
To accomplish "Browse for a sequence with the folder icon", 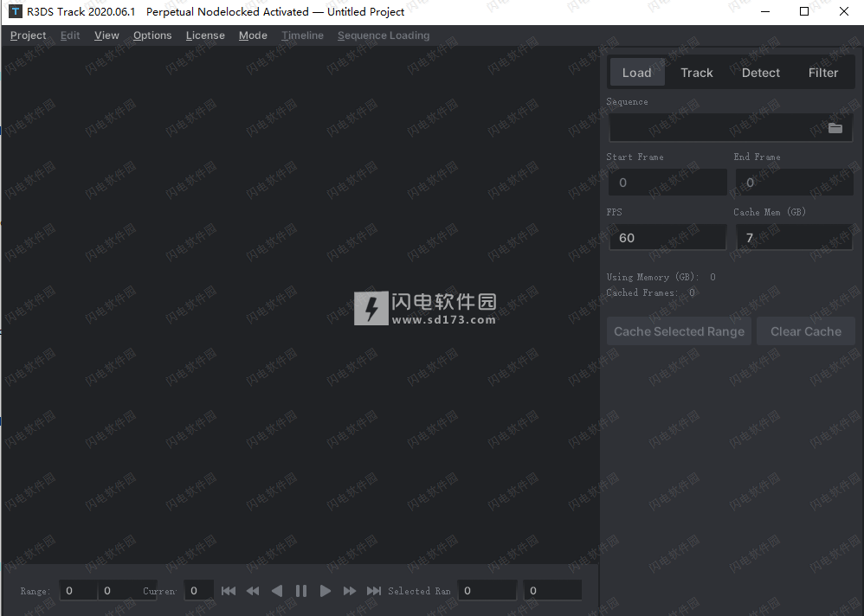I will (835, 128).
